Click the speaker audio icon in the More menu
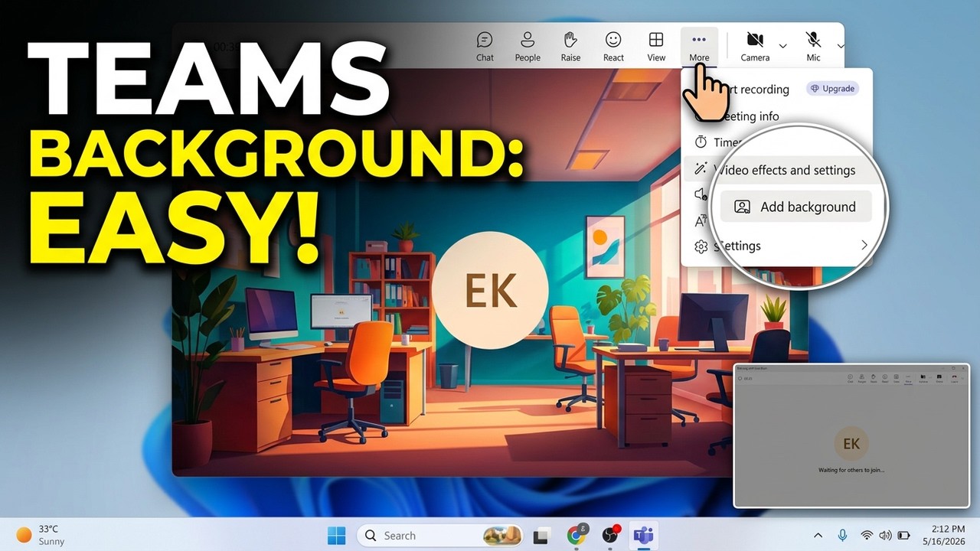980x551 pixels. 701,194
